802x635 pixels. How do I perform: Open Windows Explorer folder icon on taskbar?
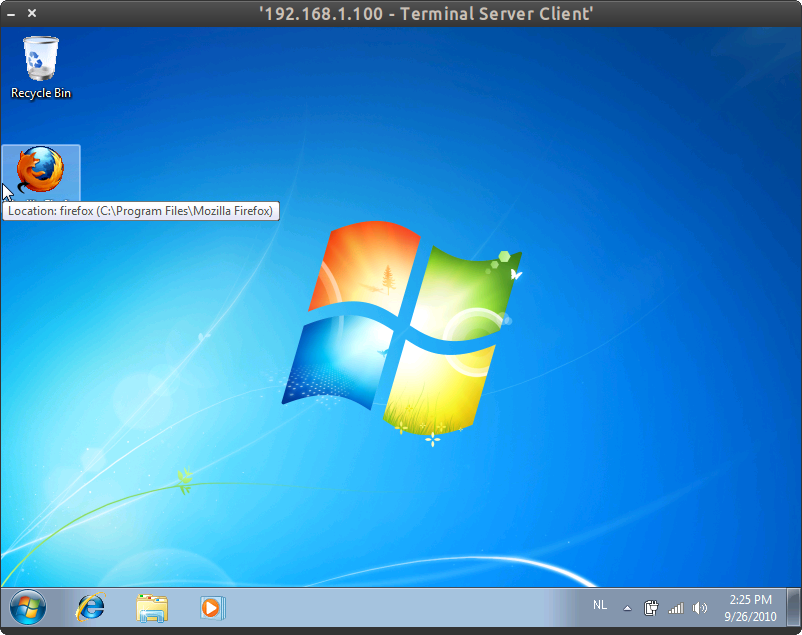point(152,608)
